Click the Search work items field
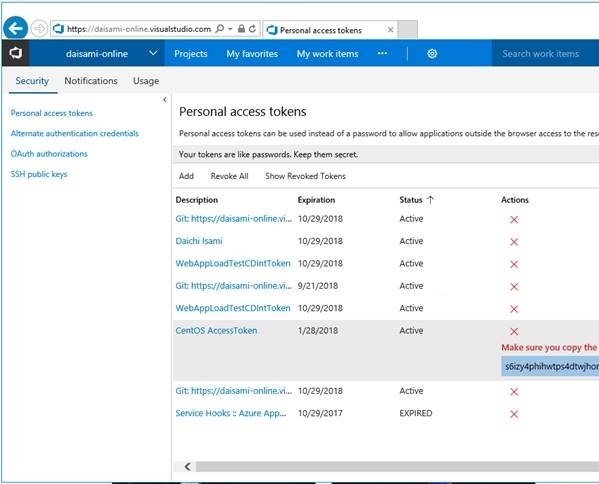Viewport: 599px width, 484px height. click(x=545, y=54)
